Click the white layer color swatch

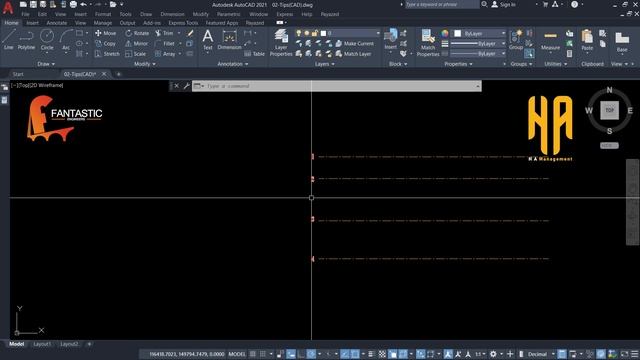[323, 33]
